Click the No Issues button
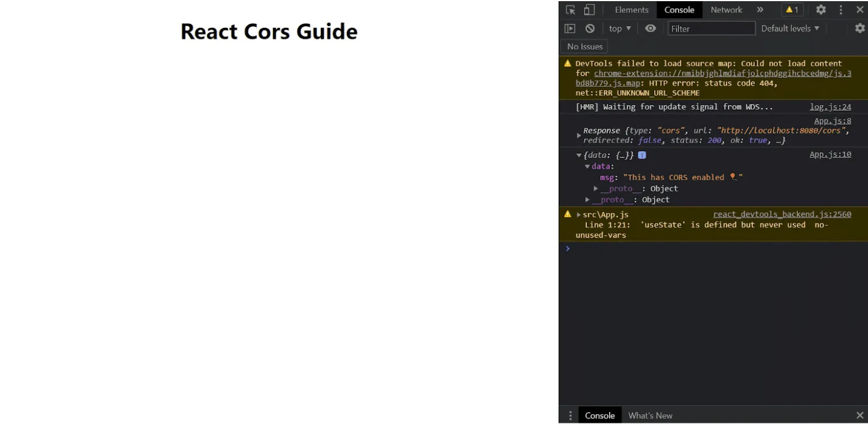The image size is (868, 424). tap(585, 47)
